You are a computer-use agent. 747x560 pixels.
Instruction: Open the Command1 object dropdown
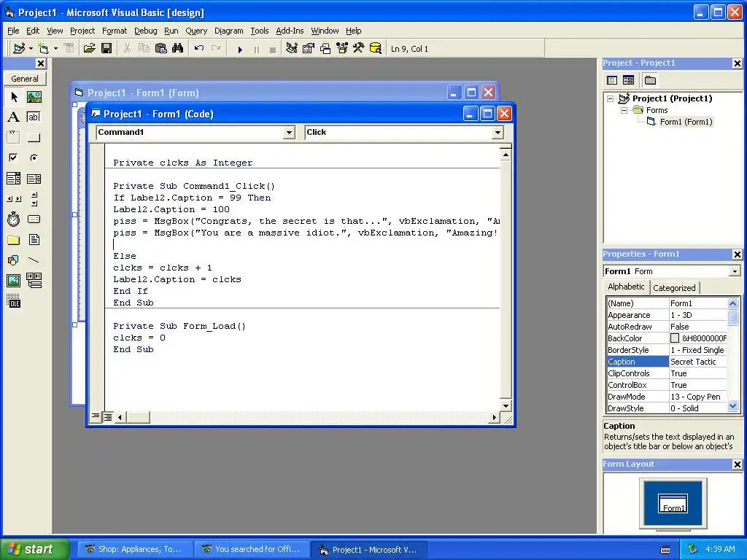coord(289,133)
